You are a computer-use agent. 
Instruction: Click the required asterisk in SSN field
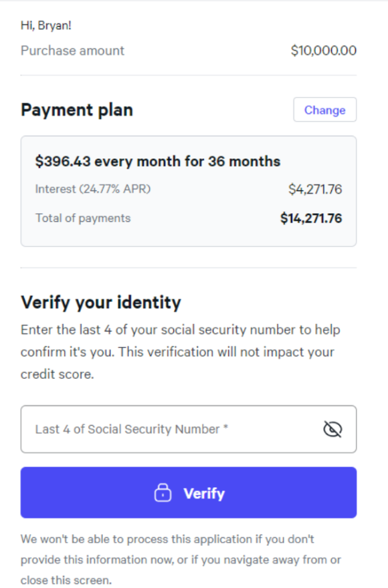coord(225,428)
